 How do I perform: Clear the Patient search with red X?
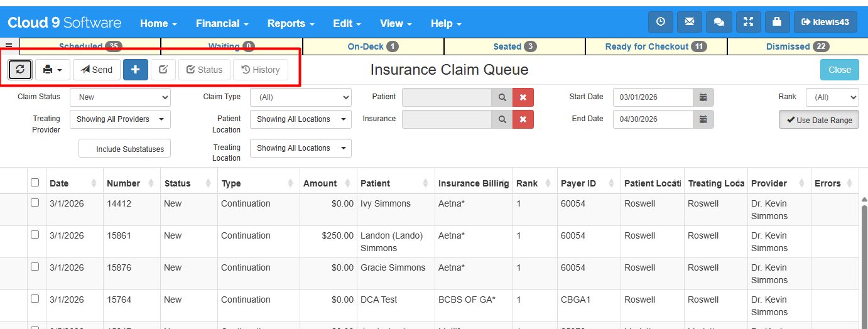tap(523, 97)
